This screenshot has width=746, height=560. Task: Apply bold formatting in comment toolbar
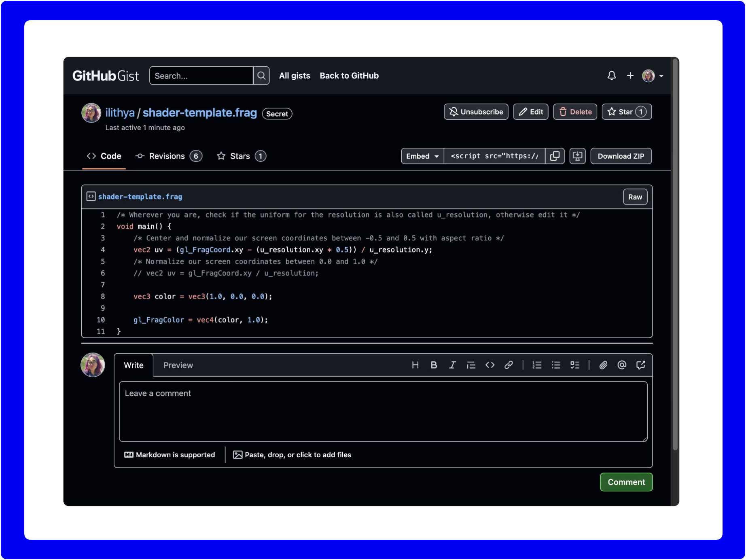434,365
